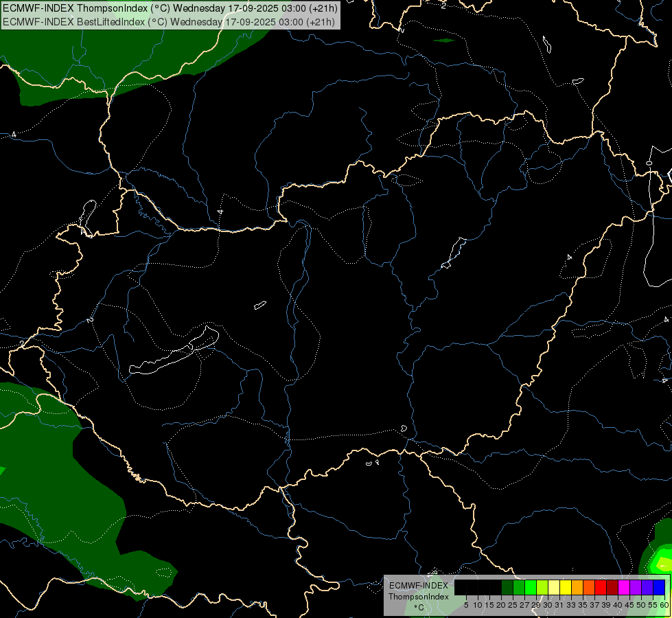Screen dimensions: 672x618
Task: Click the bright red 37–39 legend swatch
Action: point(601,587)
